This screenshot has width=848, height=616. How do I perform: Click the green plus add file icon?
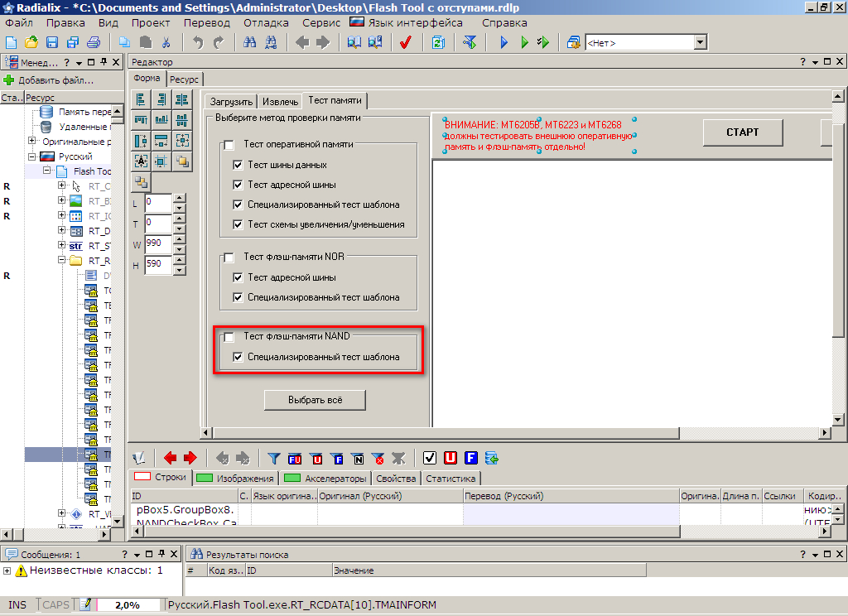pos(9,80)
